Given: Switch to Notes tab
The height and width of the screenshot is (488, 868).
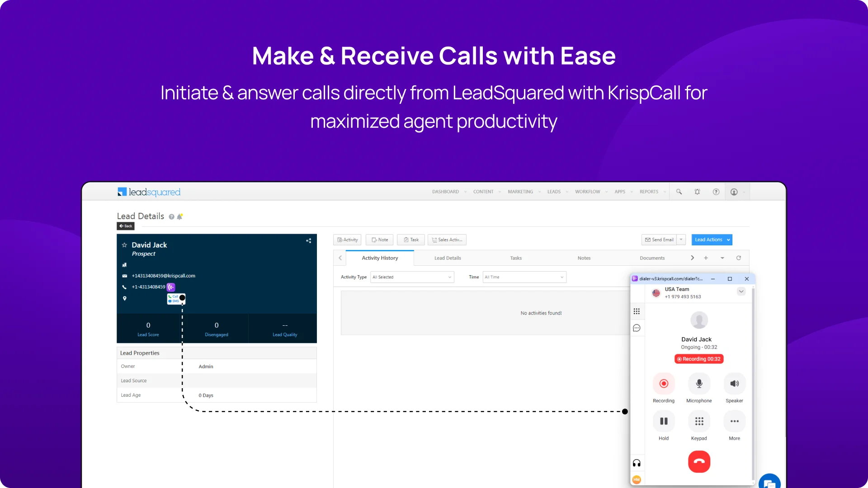Looking at the screenshot, I should click(584, 258).
